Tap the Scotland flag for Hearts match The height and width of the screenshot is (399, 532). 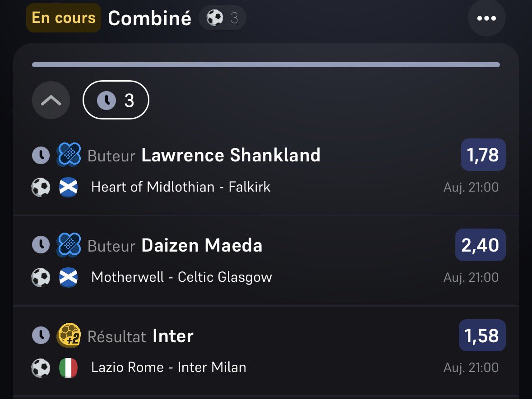point(68,187)
